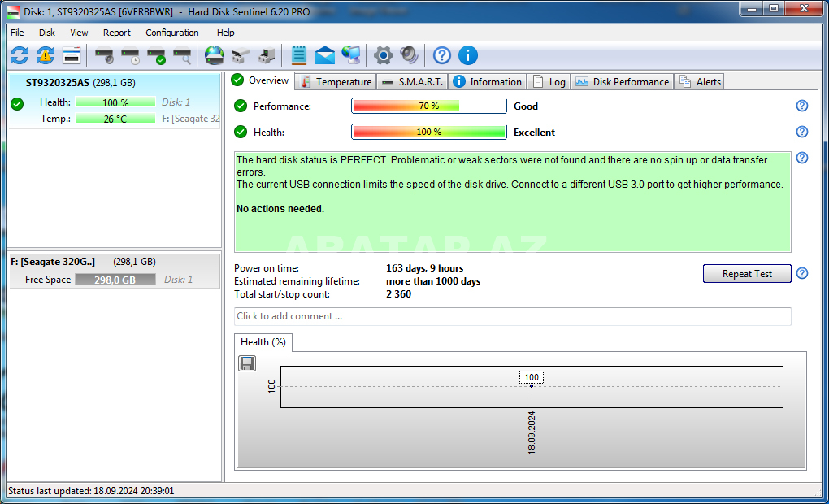Click the two-drives toolbar icon after the globe
This screenshot has width=829, height=504.
click(240, 55)
